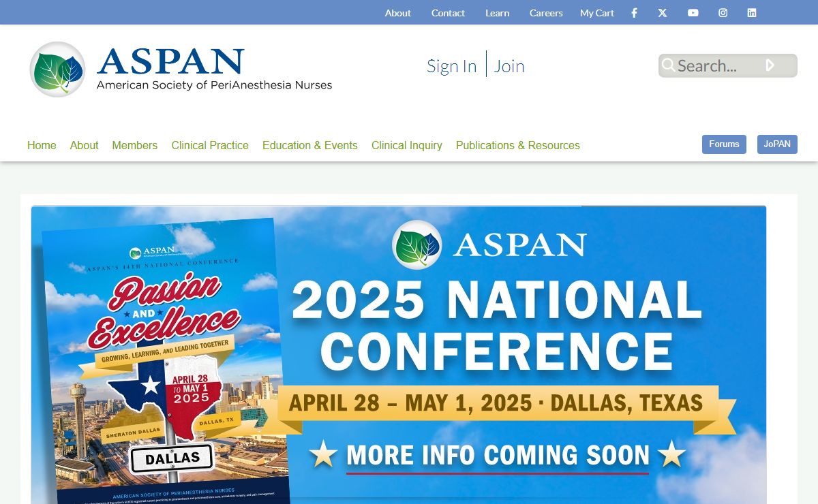Open the Careers link in top bar
The height and width of the screenshot is (504, 818).
(546, 13)
